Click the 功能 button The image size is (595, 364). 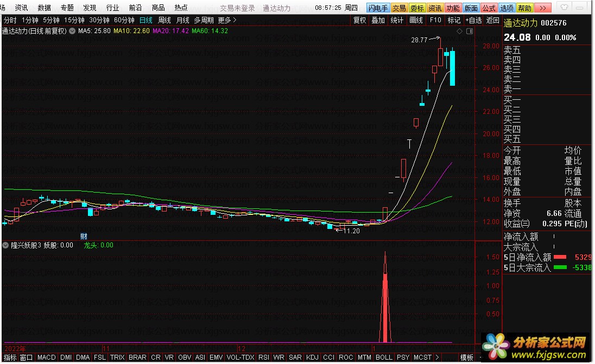[453, 8]
